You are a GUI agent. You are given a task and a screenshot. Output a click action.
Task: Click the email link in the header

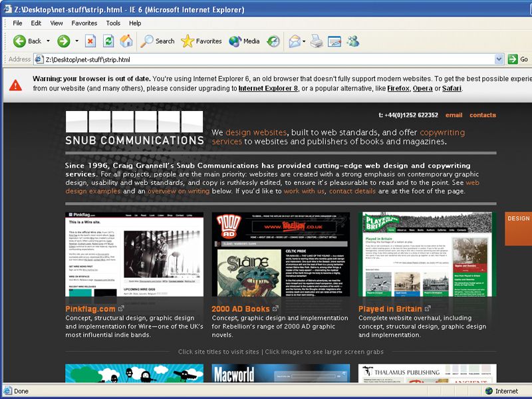pyautogui.click(x=454, y=115)
